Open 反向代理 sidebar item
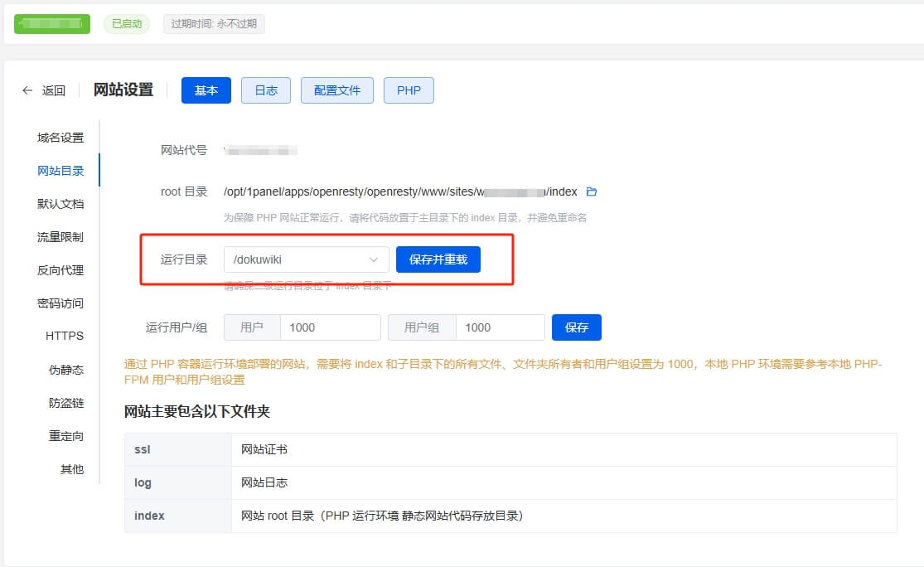The height and width of the screenshot is (567, 924). coord(60,270)
